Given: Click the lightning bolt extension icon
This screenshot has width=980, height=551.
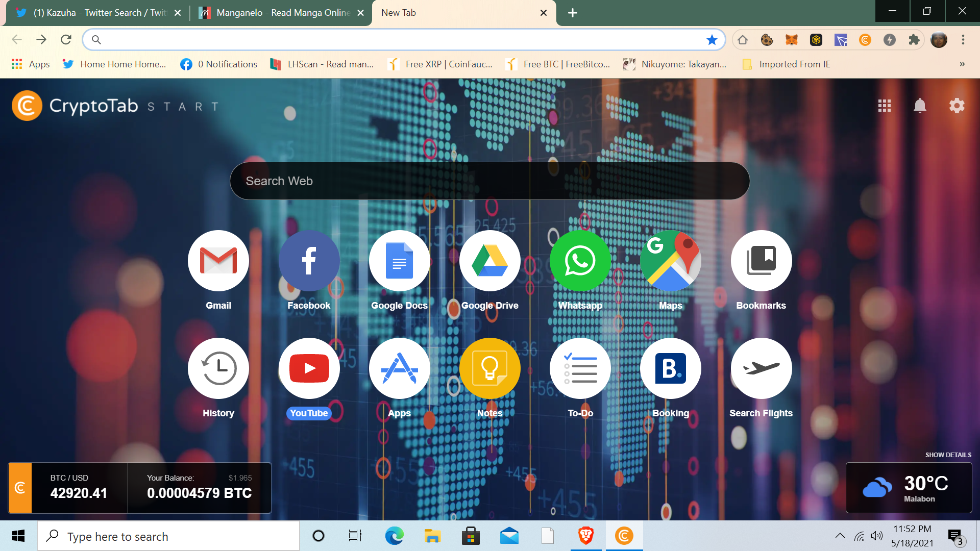Looking at the screenshot, I should point(889,40).
